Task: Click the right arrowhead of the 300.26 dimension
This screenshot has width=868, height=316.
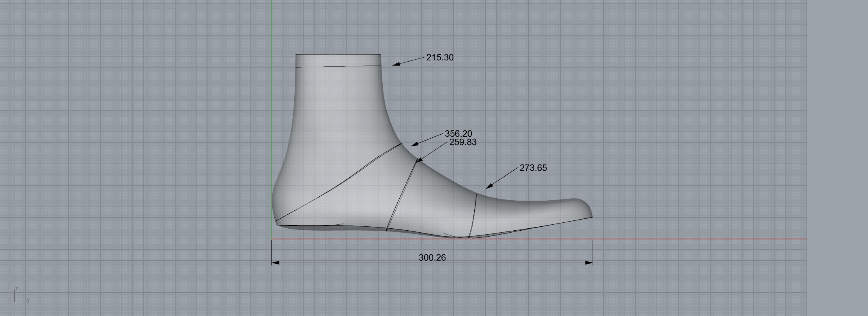Action: point(589,263)
